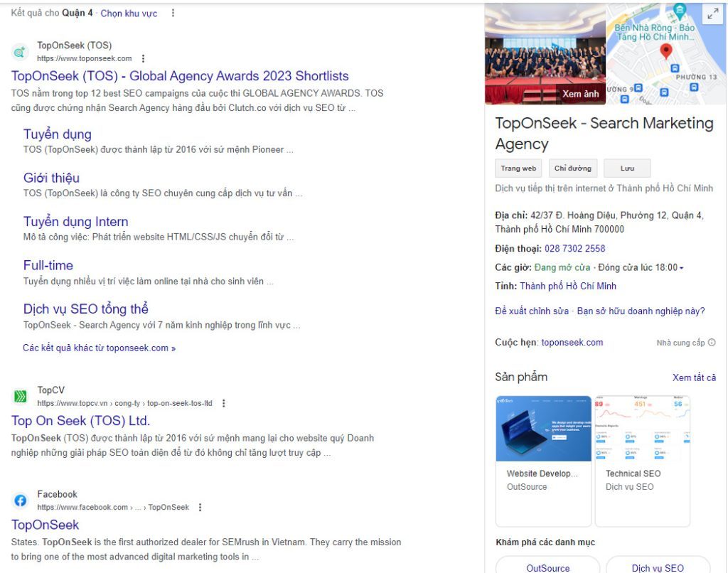Open the Technical SEO product thumbnail
This screenshot has width=728, height=573.
642,427
